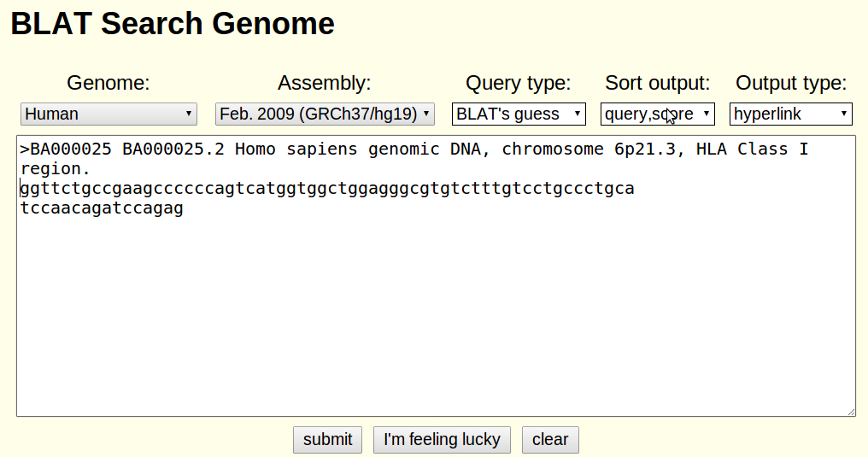The width and height of the screenshot is (868, 457).
Task: Expand the Query type BLAT's guess selector
Action: click(519, 114)
